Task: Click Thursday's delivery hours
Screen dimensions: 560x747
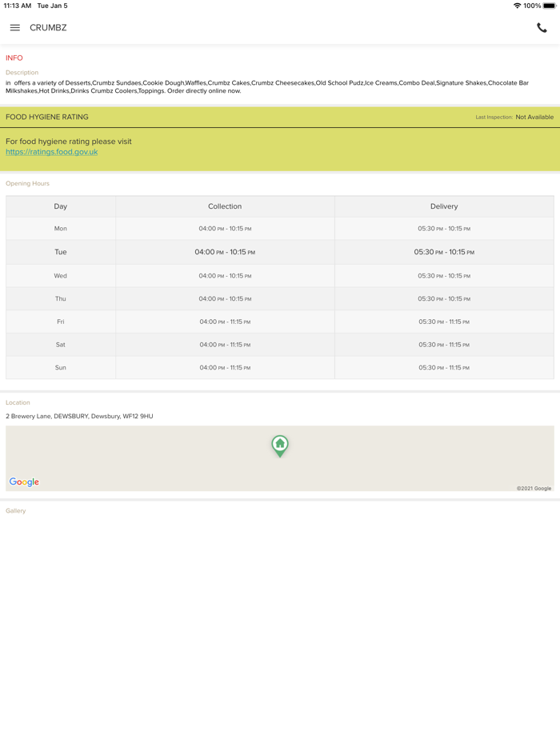Action: click(x=444, y=298)
